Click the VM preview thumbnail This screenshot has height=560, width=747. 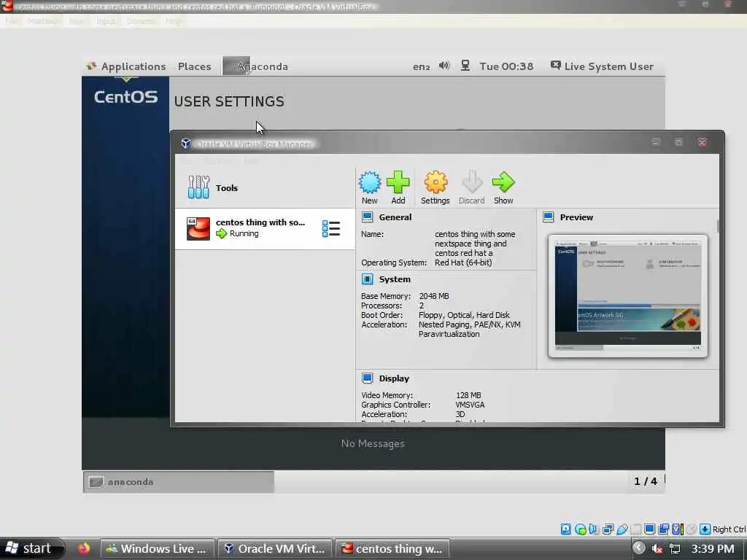point(628,296)
